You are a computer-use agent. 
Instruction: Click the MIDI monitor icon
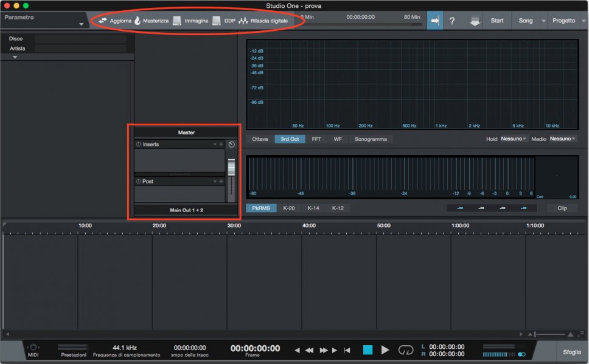tap(33, 346)
